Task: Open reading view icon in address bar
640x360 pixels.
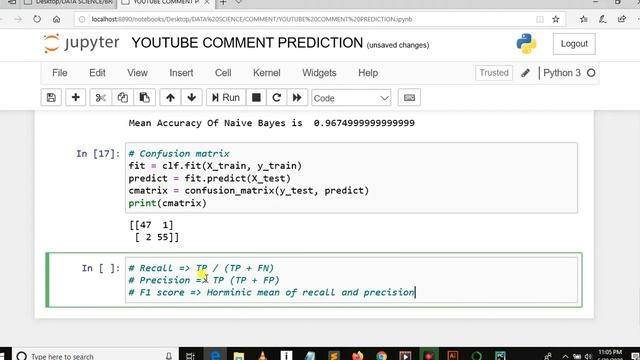Action: pos(540,19)
